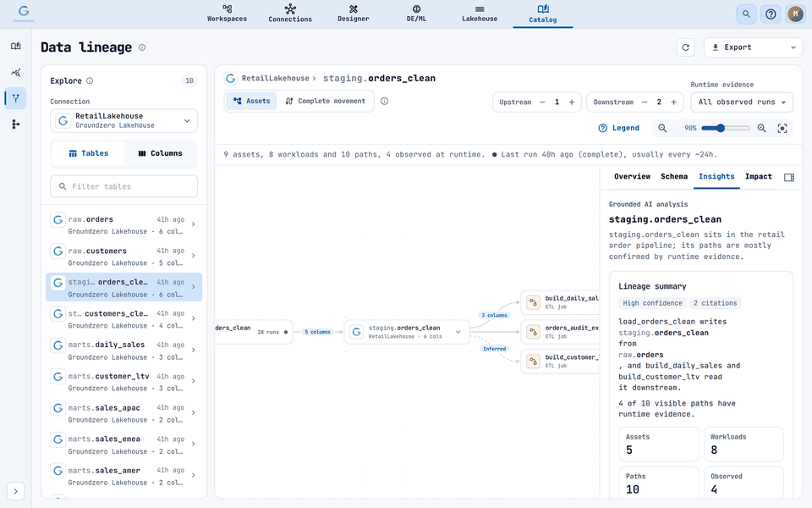
Task: Click the Legend link
Action: pos(619,128)
